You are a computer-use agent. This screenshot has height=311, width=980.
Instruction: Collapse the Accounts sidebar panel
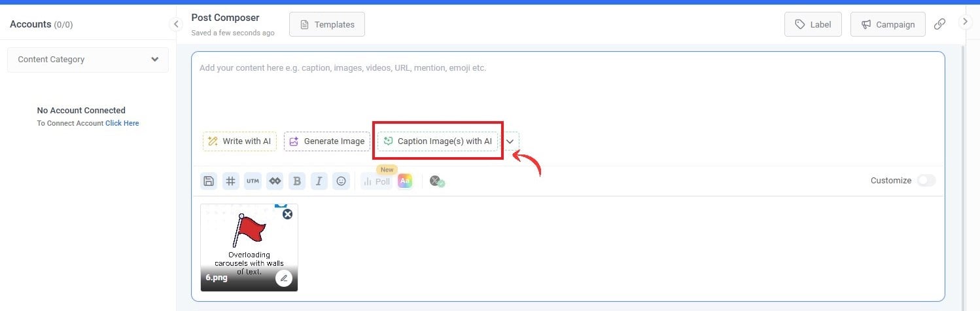point(175,24)
